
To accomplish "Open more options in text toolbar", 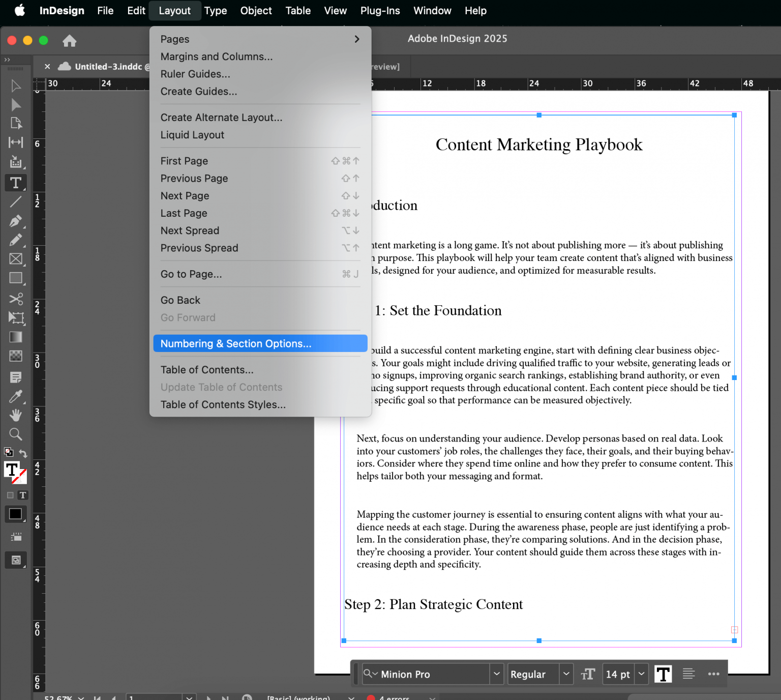I will (x=713, y=674).
